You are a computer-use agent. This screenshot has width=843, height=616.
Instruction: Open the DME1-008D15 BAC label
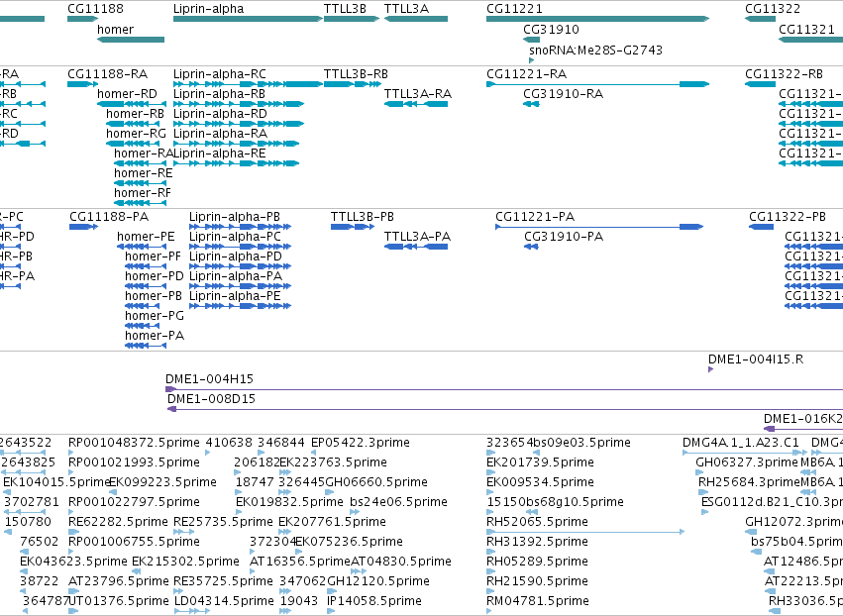[x=211, y=399]
